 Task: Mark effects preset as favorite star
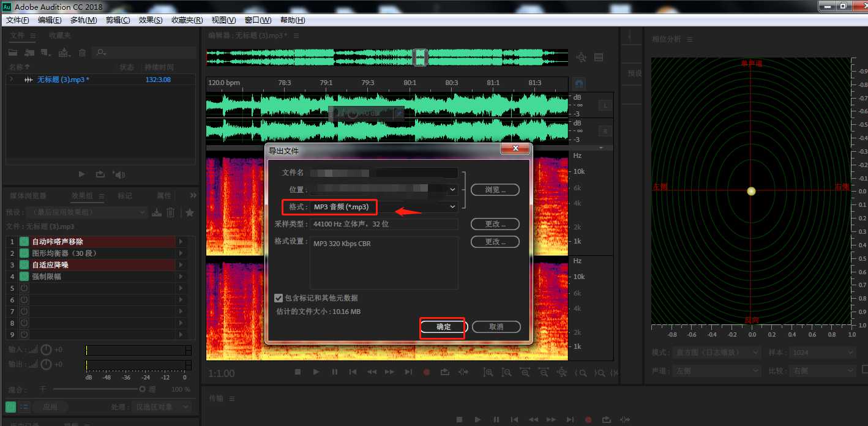click(x=190, y=212)
